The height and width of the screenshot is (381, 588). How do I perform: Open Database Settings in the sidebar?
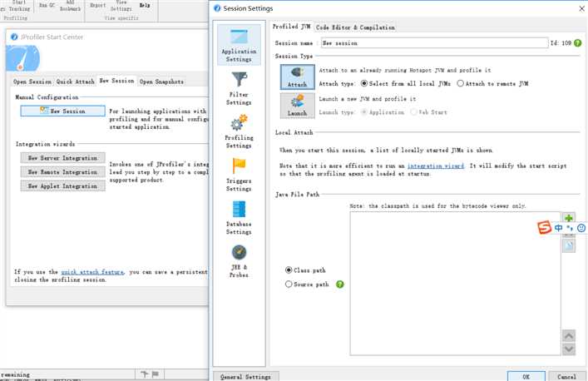pos(239,218)
